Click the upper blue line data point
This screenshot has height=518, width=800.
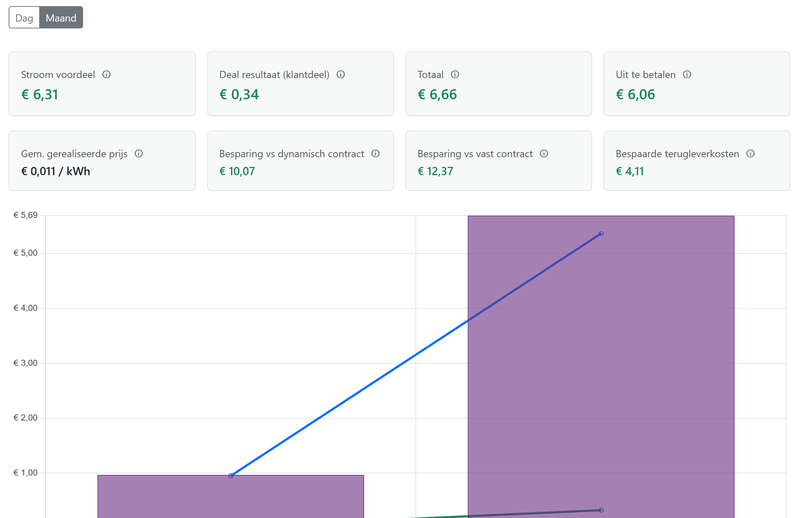click(601, 234)
